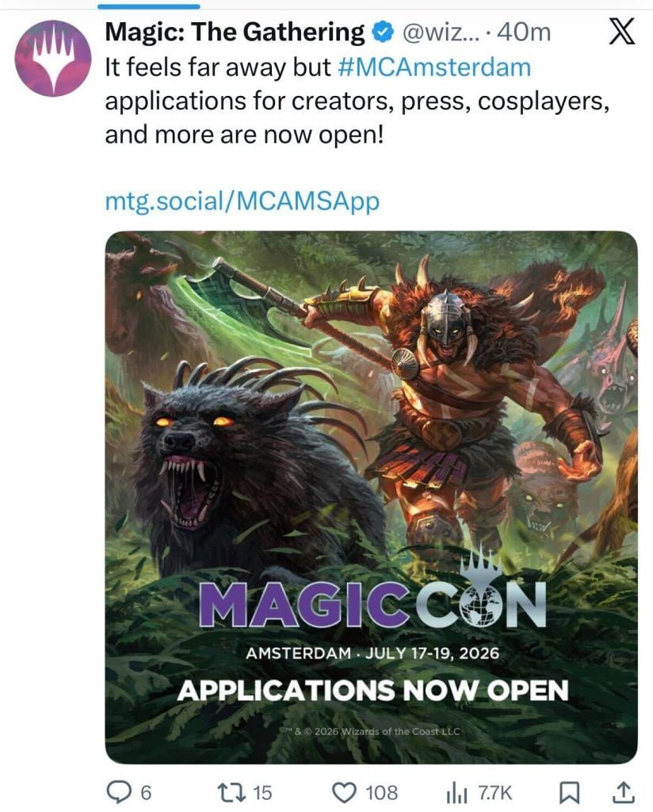Open the Magic: The Gathering profile avatar
The width and height of the screenshot is (653, 812).
coord(53,59)
